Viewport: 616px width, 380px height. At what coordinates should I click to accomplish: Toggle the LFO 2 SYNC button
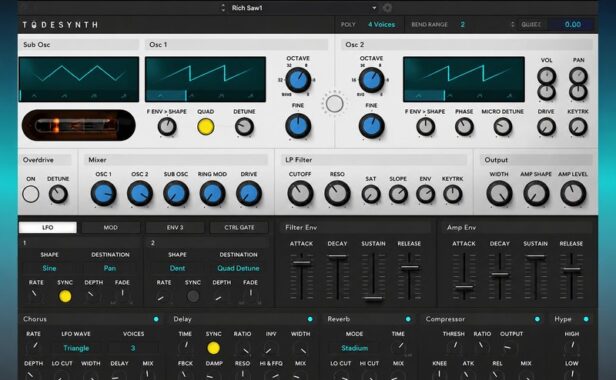click(192, 296)
